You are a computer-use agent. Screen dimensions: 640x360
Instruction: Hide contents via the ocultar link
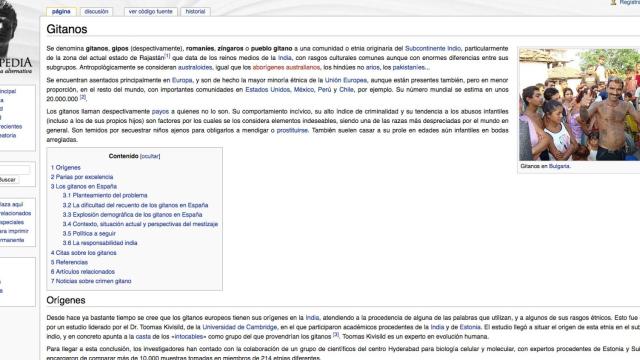coord(150,156)
